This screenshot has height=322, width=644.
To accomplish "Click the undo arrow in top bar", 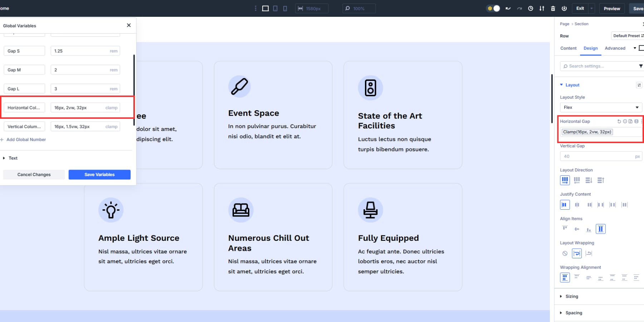I will pyautogui.click(x=508, y=9).
